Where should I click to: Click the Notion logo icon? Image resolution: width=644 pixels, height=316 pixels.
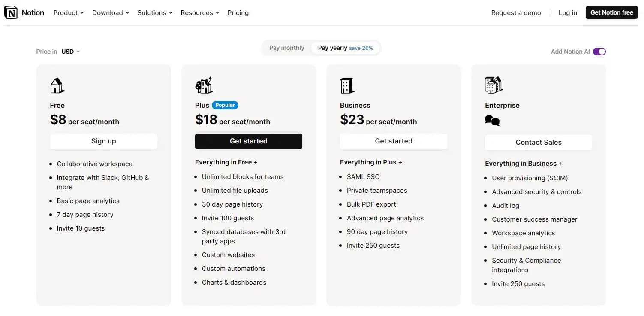pyautogui.click(x=11, y=13)
